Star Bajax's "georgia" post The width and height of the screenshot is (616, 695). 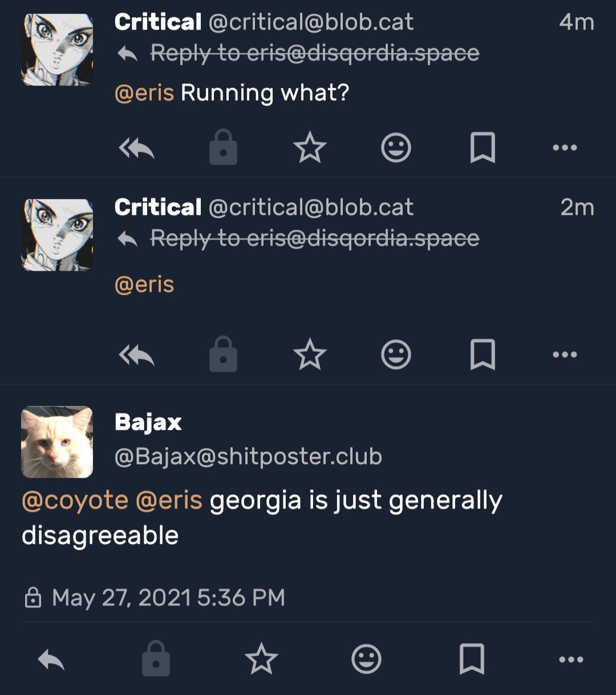pyautogui.click(x=261, y=659)
